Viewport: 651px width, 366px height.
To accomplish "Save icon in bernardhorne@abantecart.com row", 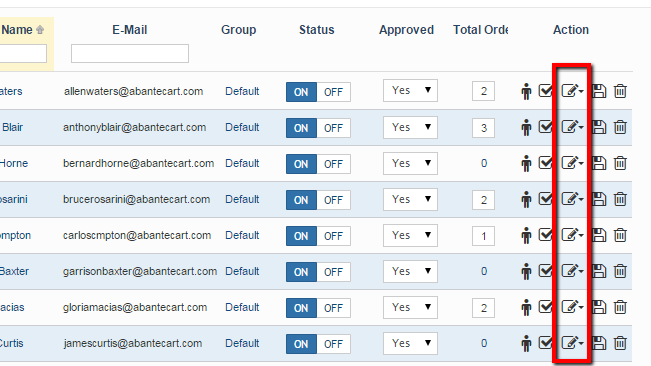I will (599, 163).
